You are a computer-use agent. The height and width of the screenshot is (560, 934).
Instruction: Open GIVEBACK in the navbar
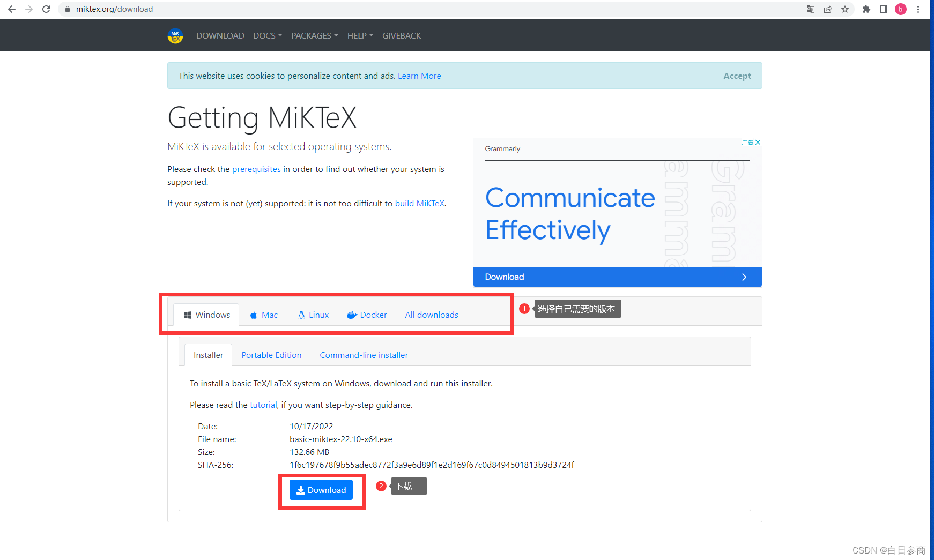tap(402, 36)
